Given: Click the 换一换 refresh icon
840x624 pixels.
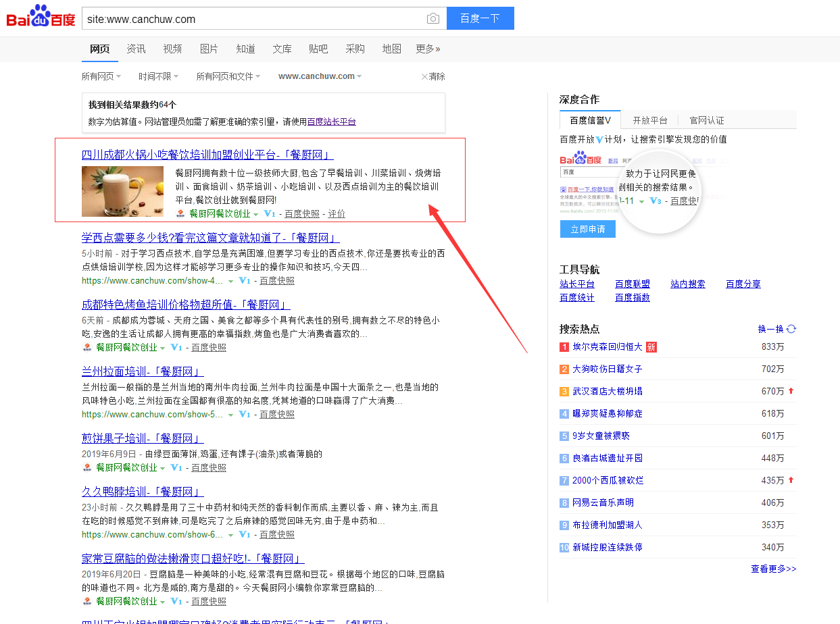Looking at the screenshot, I should coord(791,329).
